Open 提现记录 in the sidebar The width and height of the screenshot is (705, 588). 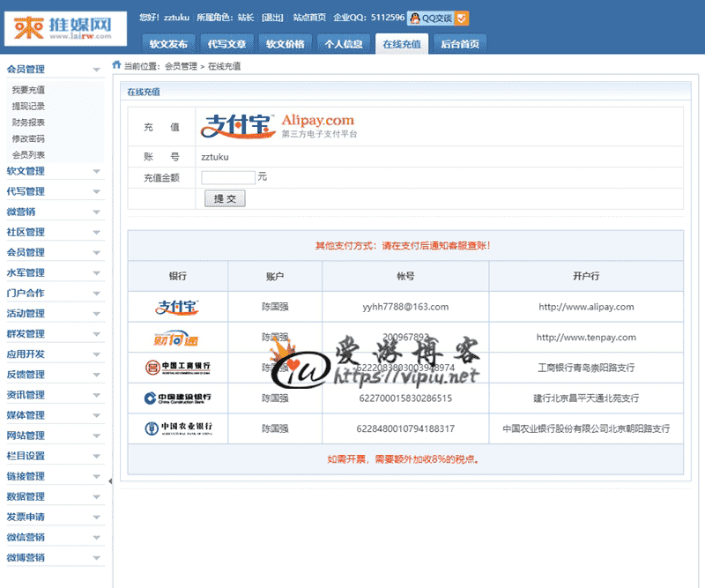pyautogui.click(x=28, y=106)
